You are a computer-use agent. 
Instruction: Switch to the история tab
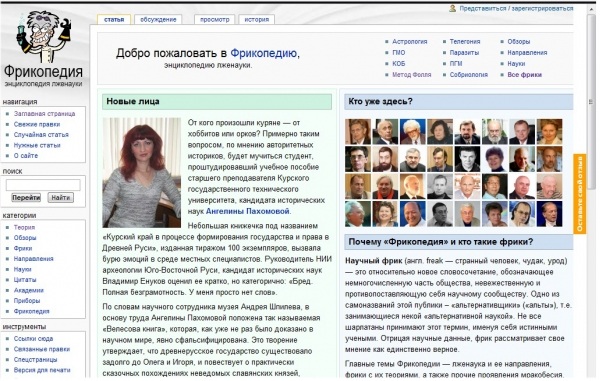point(256,20)
